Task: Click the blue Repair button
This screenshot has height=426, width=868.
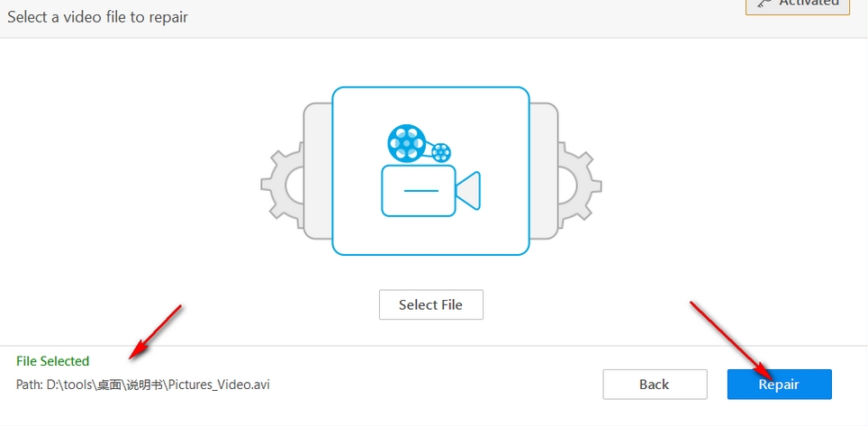Action: [x=779, y=384]
